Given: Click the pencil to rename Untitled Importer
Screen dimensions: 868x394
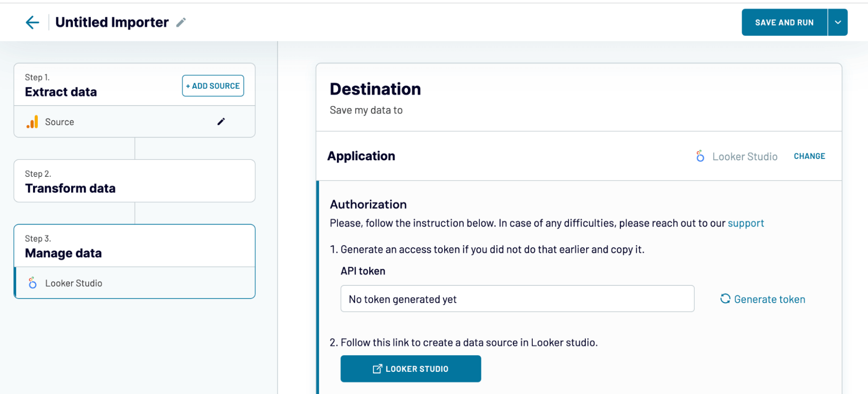Looking at the screenshot, I should pos(182,22).
